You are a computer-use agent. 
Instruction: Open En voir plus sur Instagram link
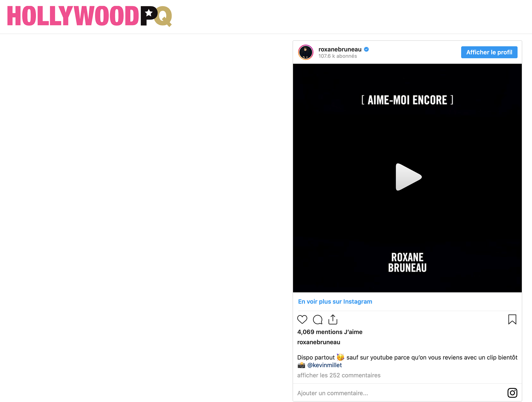point(335,301)
